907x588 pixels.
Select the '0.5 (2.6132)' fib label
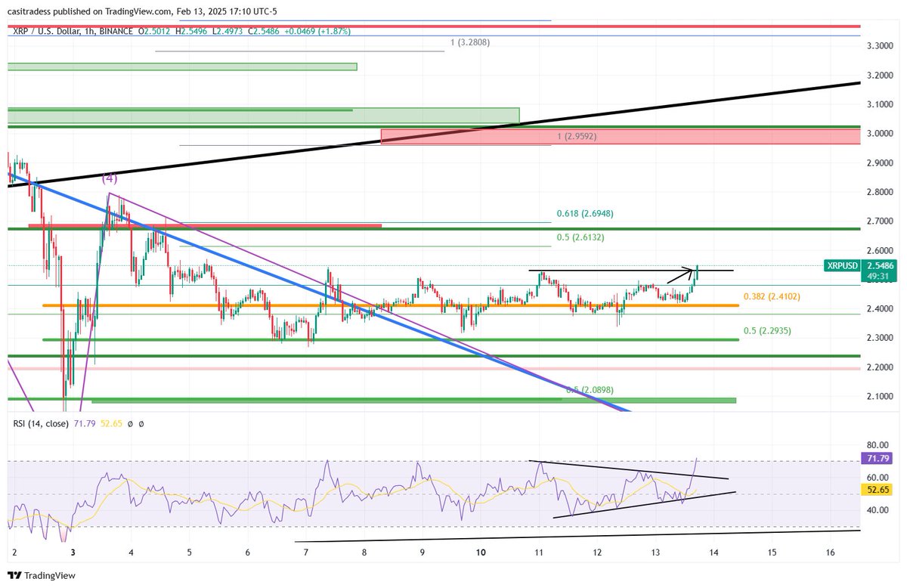click(580, 237)
